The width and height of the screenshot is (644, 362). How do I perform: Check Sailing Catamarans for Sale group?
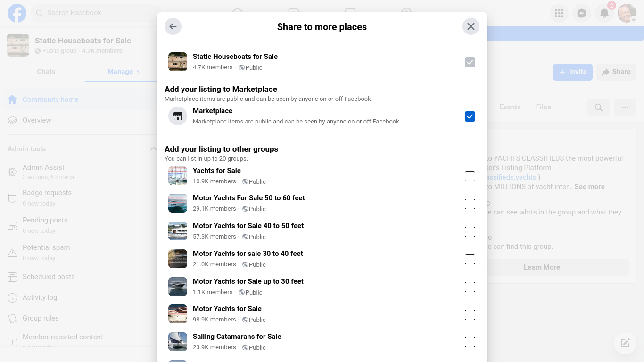[470, 342]
